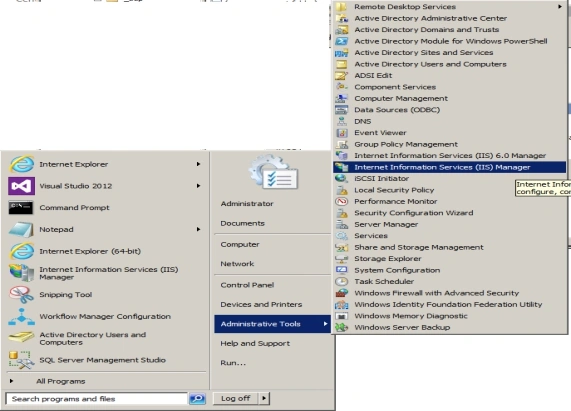Click Windows Firewall with Advanced Security icon
Image resolution: width=571 pixels, height=411 pixels.
(x=342, y=293)
